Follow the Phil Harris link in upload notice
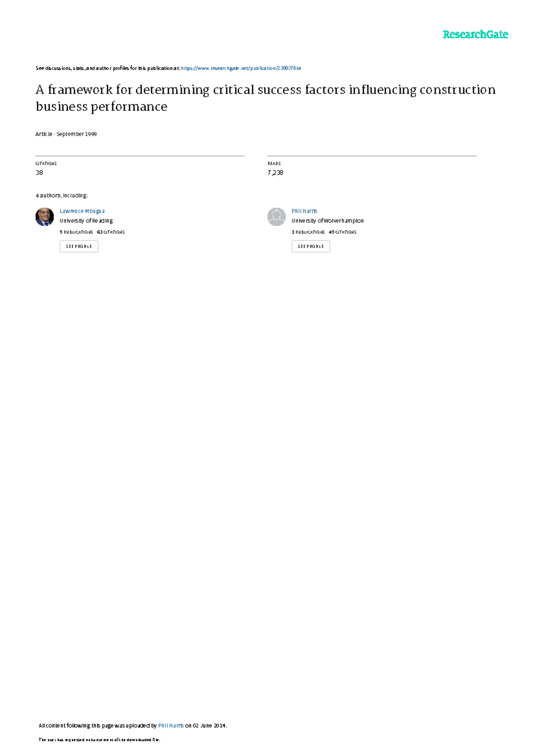Viewport: 535px width, 756px height. (171, 726)
